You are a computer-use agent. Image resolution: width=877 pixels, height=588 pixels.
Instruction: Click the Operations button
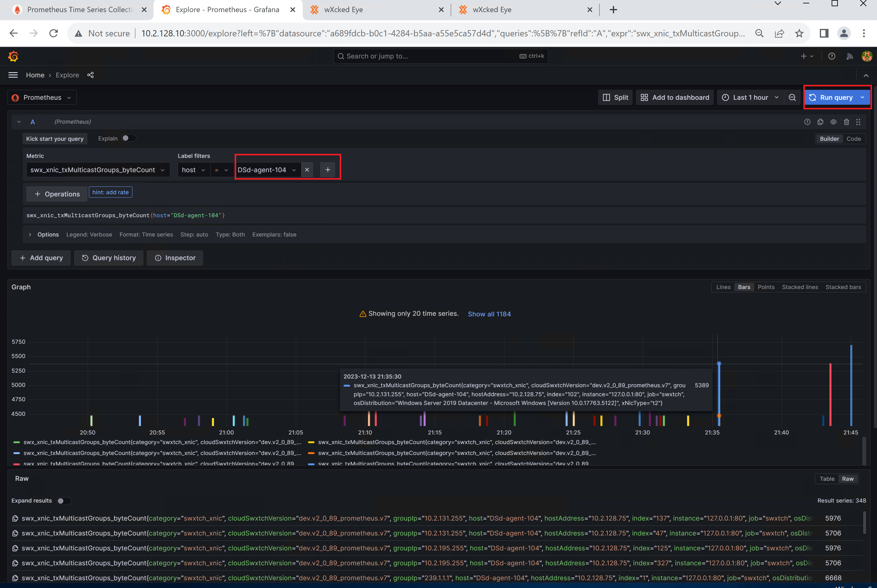[57, 194]
